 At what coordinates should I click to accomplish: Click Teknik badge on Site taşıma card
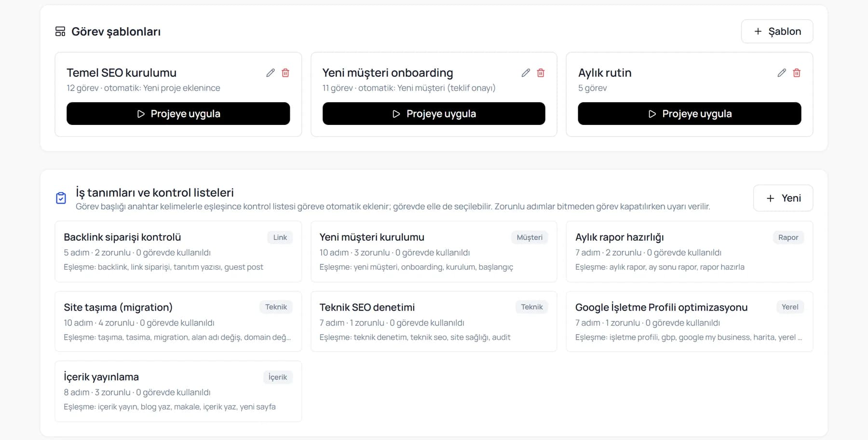tap(276, 307)
